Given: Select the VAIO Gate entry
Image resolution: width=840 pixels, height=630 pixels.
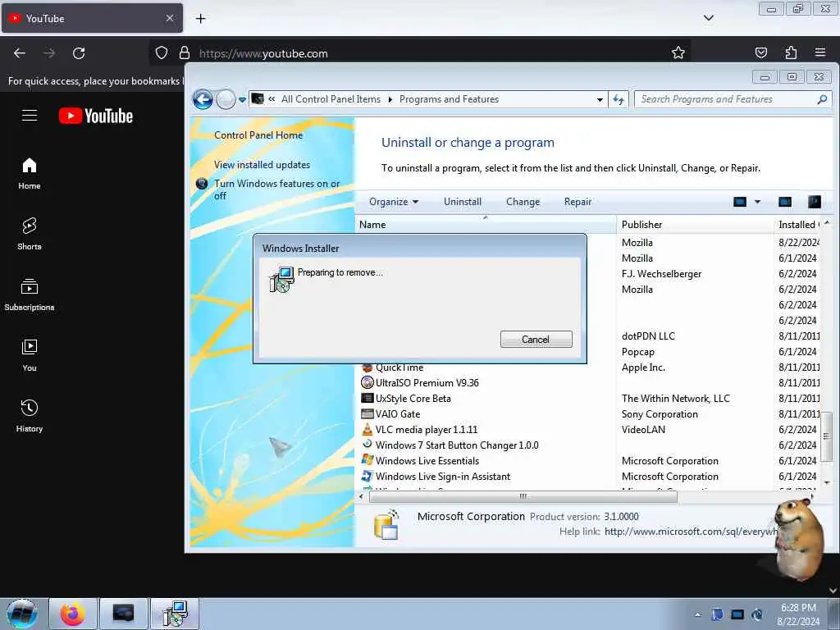Looking at the screenshot, I should 589,413.
